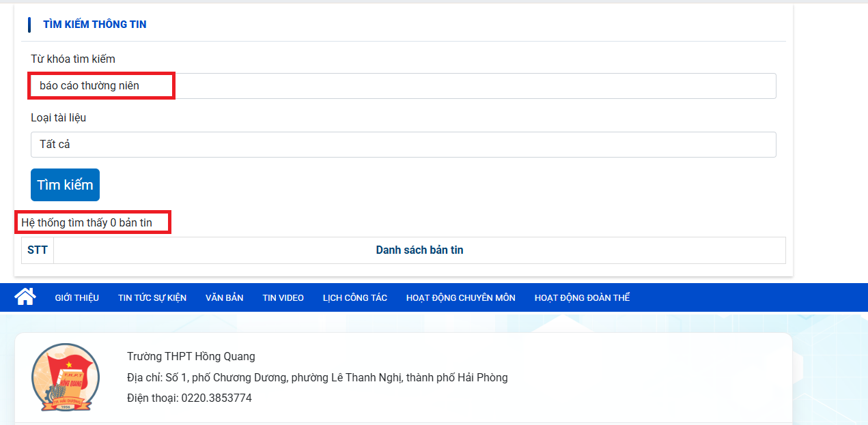Click the Trường THPT Hồng Quang school logo
Viewport: 868px width, 425px height.
pyautogui.click(x=66, y=377)
